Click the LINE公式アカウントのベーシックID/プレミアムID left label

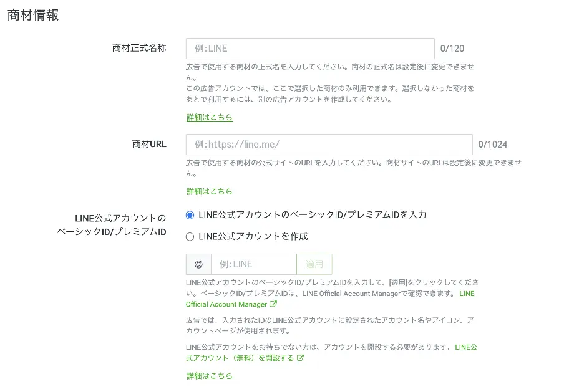click(x=112, y=225)
